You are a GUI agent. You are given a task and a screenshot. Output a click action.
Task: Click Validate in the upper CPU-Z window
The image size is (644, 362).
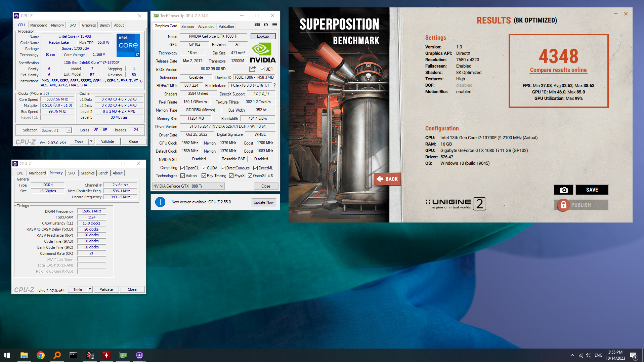coord(108,142)
